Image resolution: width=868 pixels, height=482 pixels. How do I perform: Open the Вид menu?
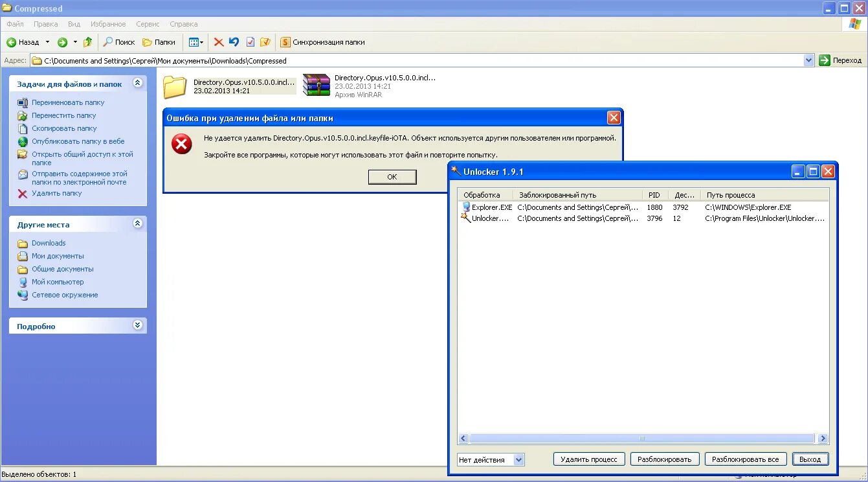(74, 24)
